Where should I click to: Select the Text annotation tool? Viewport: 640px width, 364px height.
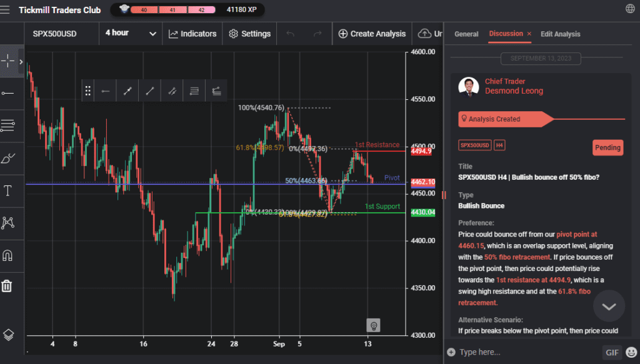(7, 191)
